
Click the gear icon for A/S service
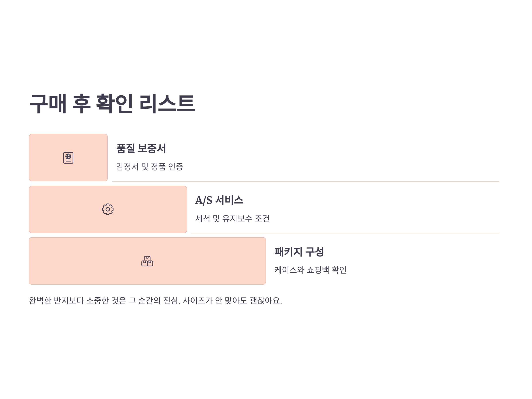[x=108, y=209]
